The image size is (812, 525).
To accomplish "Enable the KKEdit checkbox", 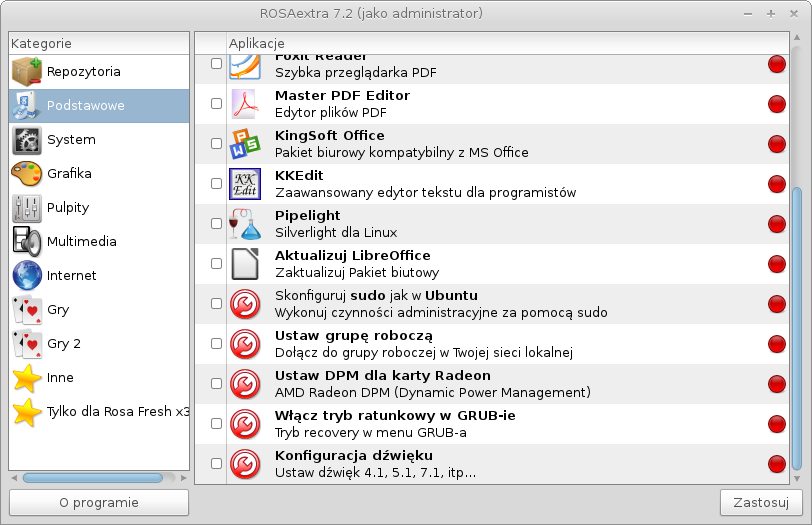I will [216, 183].
